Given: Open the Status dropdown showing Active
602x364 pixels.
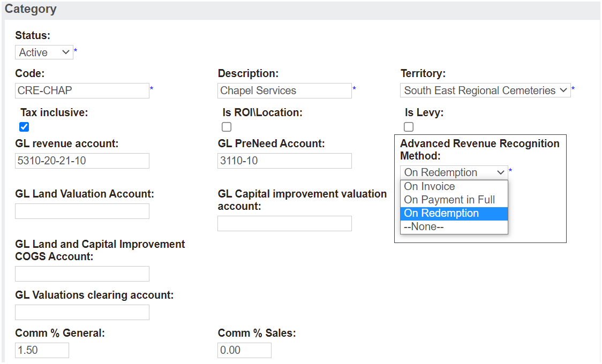Looking at the screenshot, I should 44,52.
